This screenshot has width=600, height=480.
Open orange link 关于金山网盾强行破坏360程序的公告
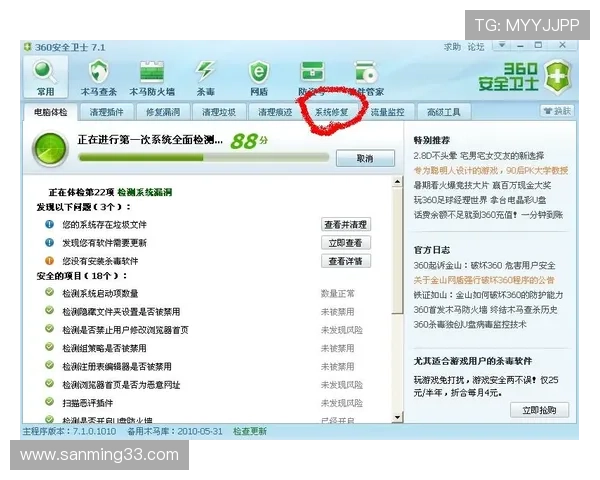[484, 280]
